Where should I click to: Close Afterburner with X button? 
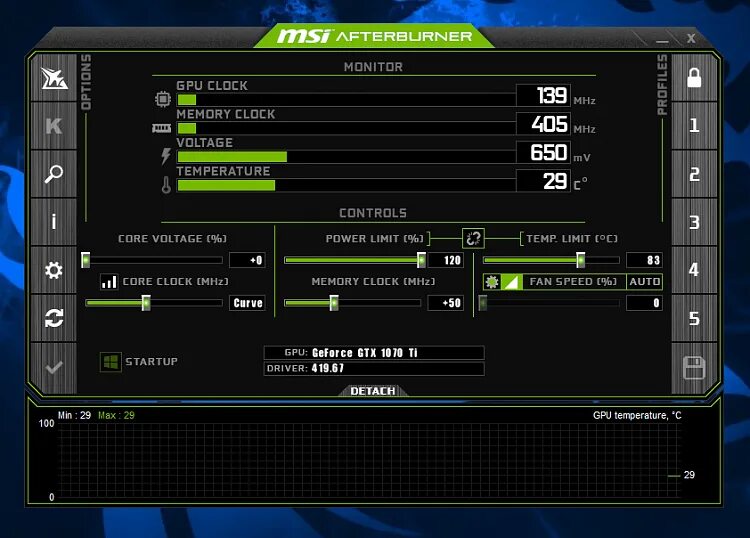click(x=691, y=38)
